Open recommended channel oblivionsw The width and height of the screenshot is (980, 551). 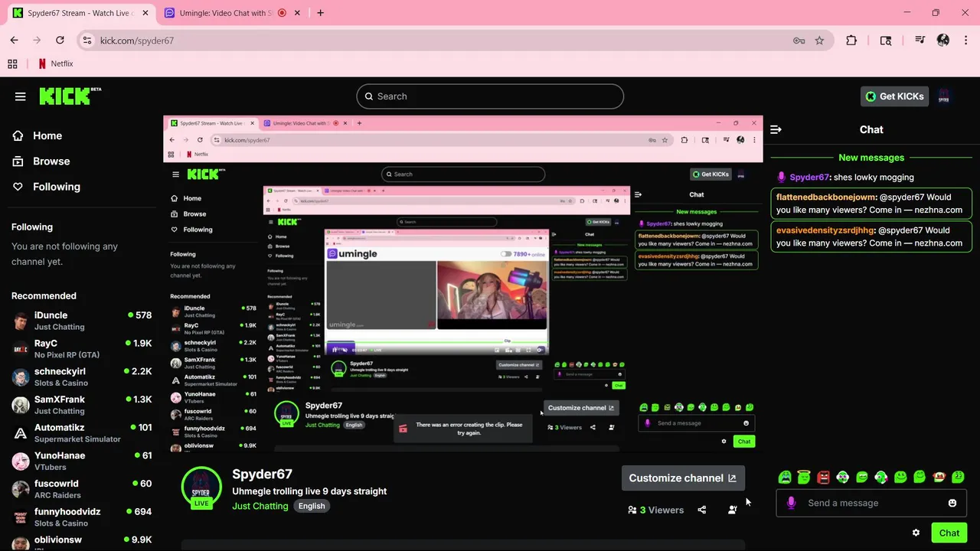(x=81, y=542)
